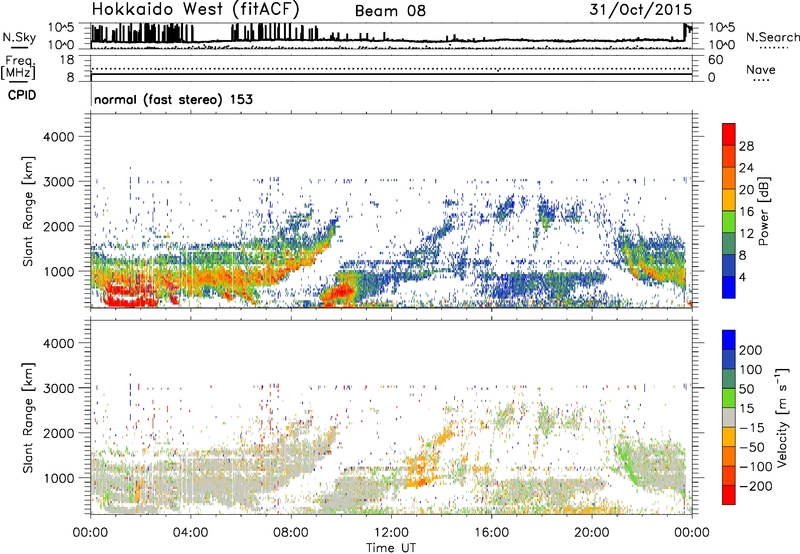Screen dimensions: 800x554
Task: Click the blue bottom of power color bar
Action: [x=729, y=287]
